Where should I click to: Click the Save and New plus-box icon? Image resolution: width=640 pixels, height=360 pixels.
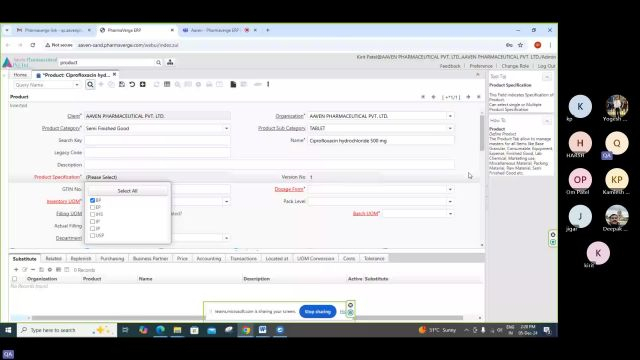[x=142, y=84]
